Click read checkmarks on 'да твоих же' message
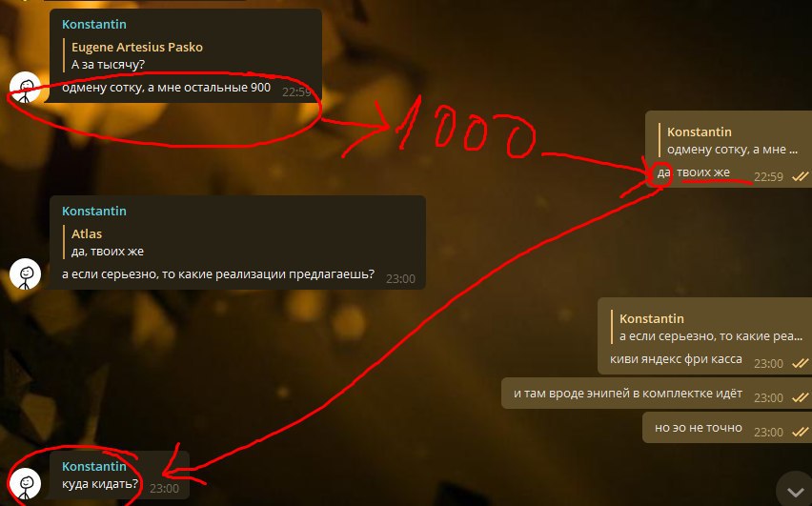The width and height of the screenshot is (812, 506). coord(801,177)
